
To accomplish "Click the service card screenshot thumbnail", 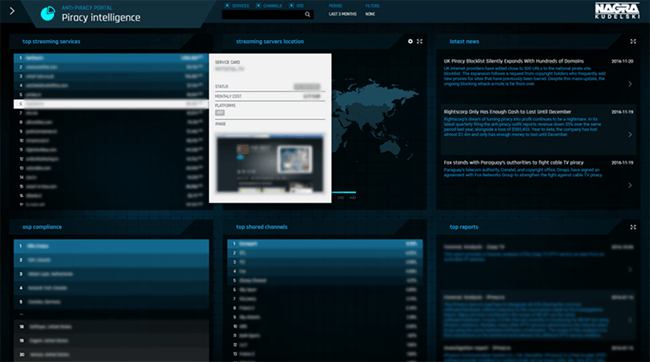I will click(270, 163).
